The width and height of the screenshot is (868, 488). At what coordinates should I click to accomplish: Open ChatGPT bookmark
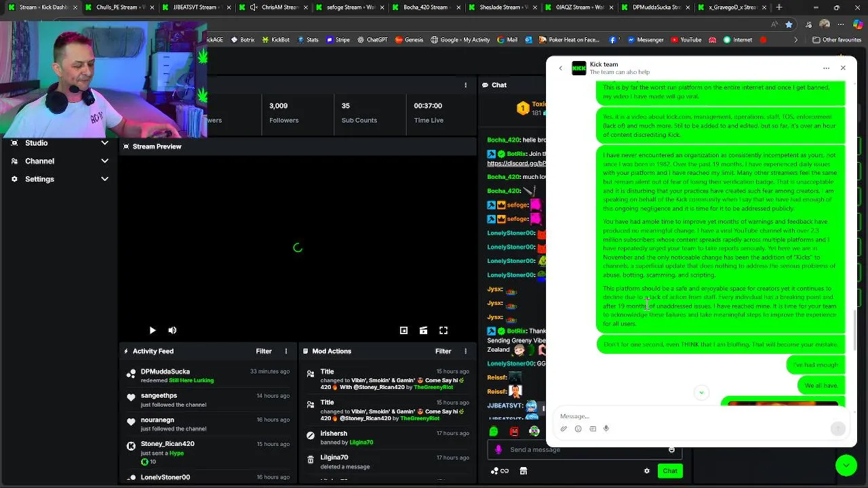[x=372, y=40]
